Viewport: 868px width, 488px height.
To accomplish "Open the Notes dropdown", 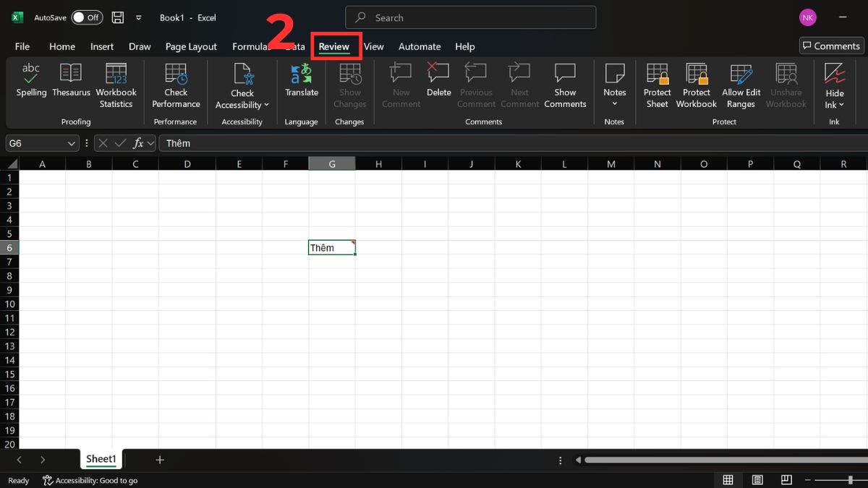I will [614, 103].
